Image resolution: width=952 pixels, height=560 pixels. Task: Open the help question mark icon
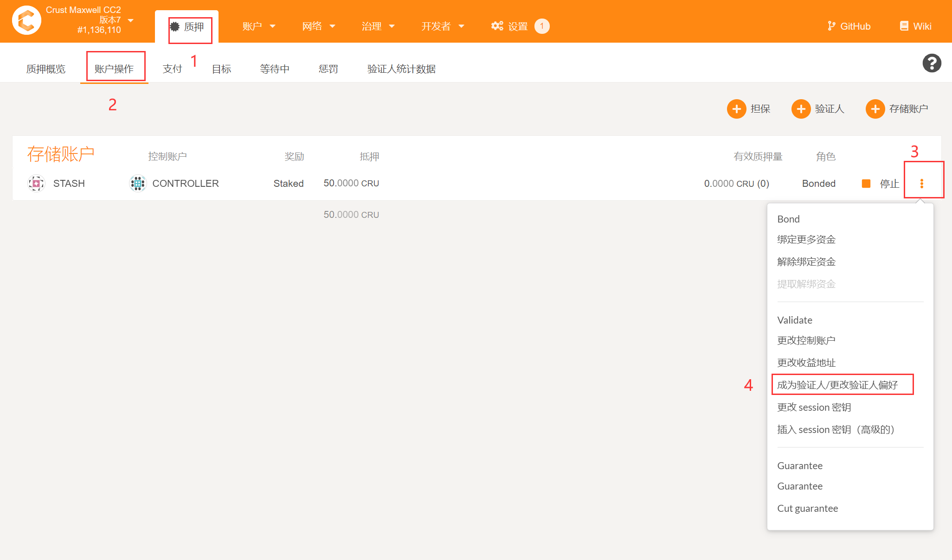[x=932, y=63]
